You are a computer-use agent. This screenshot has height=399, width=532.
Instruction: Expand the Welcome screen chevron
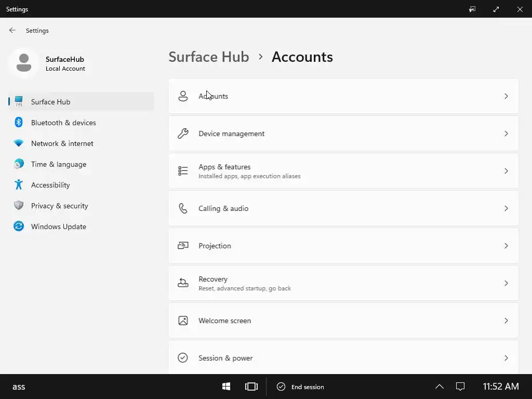[x=506, y=320]
